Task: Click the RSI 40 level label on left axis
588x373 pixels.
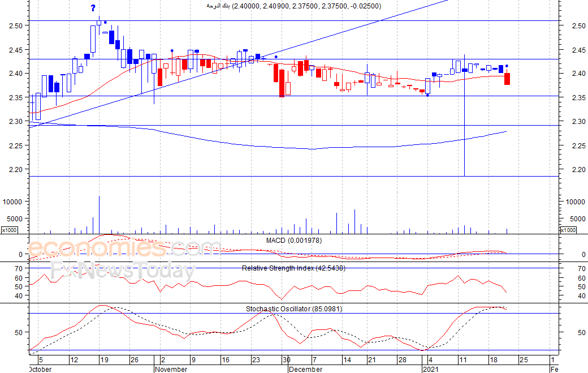Action: 19,295
